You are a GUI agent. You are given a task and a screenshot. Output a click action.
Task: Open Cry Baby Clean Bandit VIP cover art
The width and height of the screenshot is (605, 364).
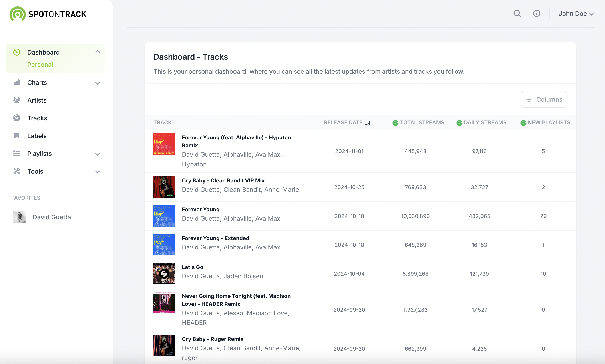click(x=164, y=187)
